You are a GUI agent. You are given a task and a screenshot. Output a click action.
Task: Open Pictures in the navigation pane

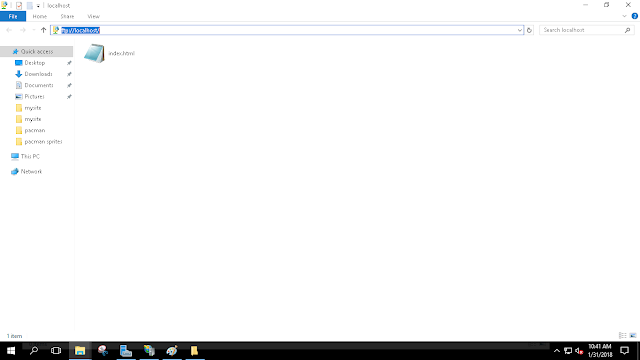34,97
